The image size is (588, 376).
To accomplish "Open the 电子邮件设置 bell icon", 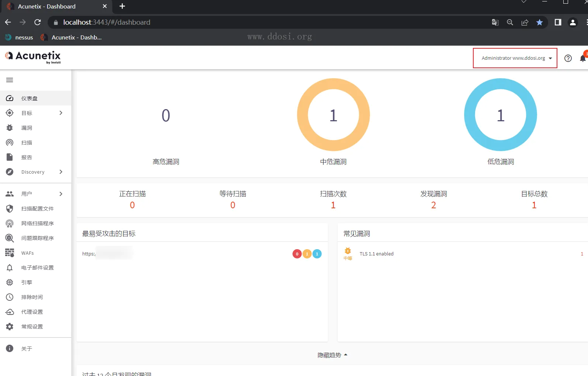I will 10,268.
